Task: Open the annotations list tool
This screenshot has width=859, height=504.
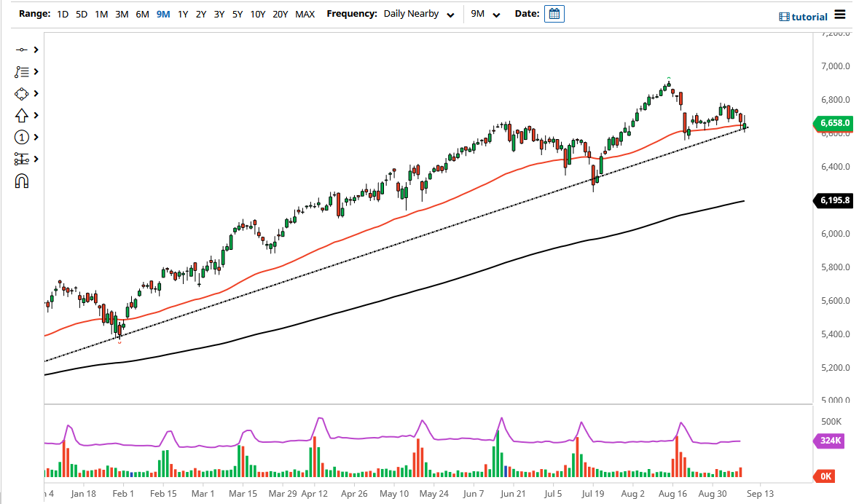Action: (x=22, y=71)
